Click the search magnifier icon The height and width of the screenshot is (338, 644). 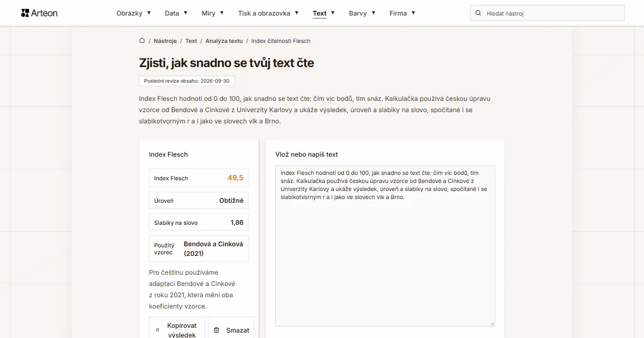click(x=479, y=13)
